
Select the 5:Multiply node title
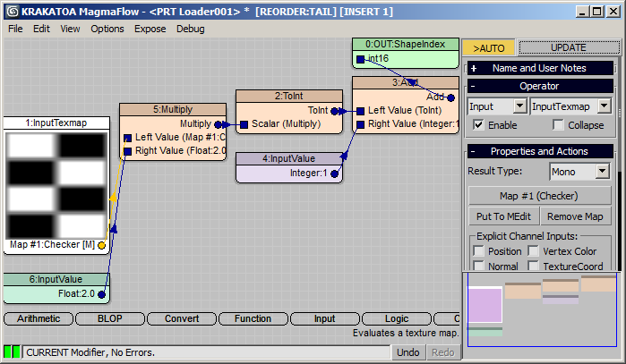173,109
